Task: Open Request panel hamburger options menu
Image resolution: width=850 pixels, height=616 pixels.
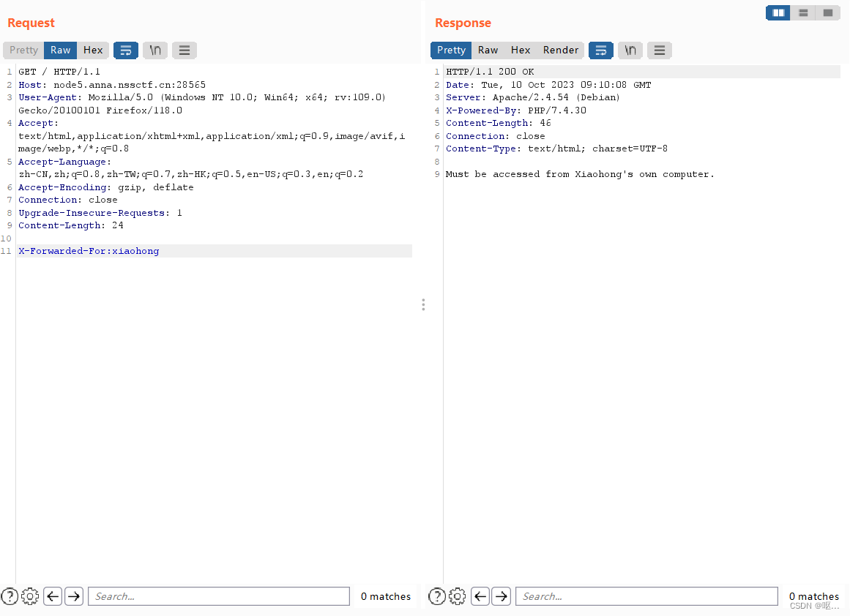Action: (184, 50)
